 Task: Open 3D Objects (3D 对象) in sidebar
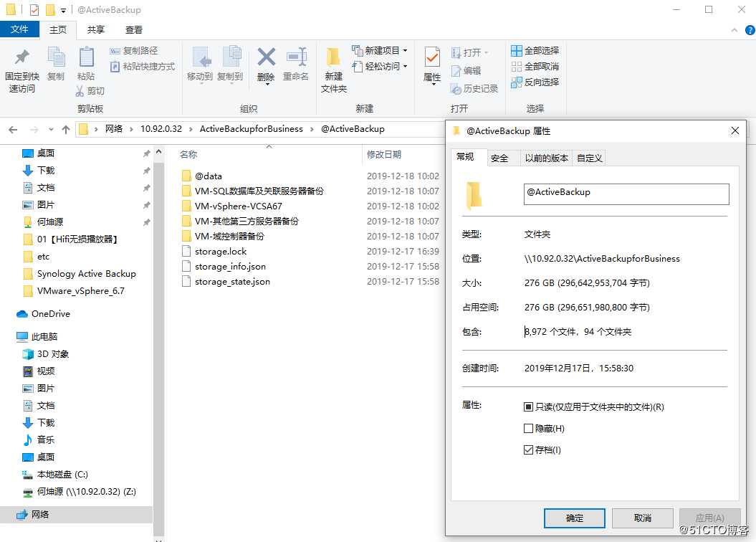tap(46, 354)
